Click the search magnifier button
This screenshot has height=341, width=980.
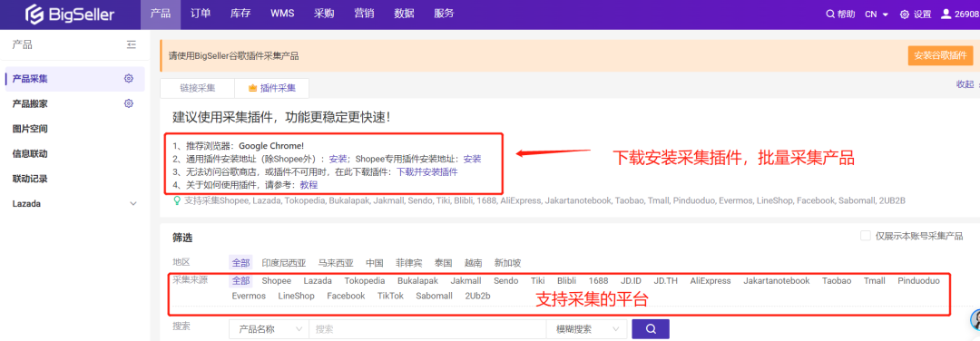coord(651,329)
